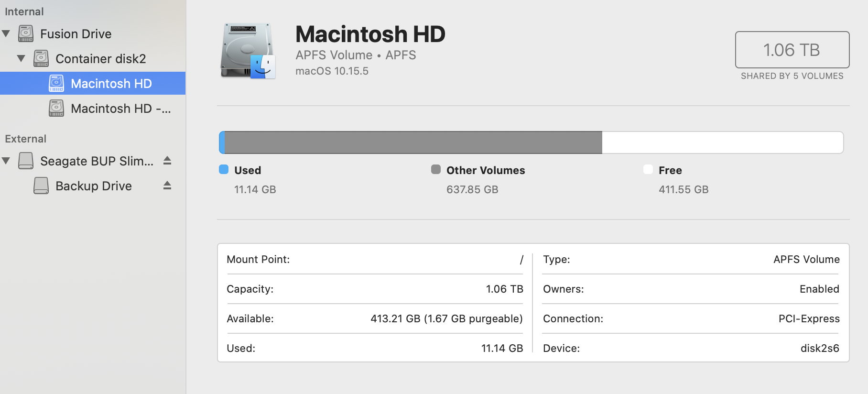The width and height of the screenshot is (868, 394).
Task: Click the Macintosh HD title heading
Action: 370,34
